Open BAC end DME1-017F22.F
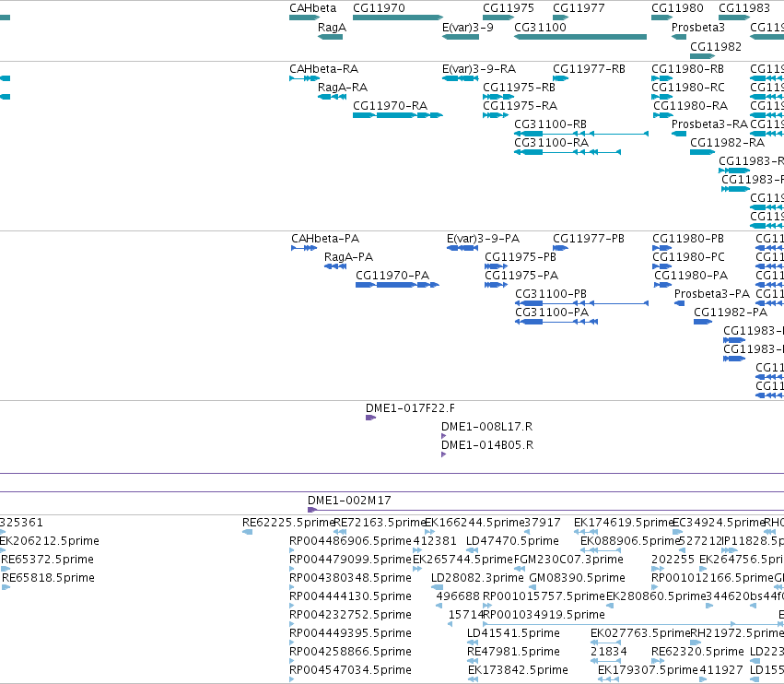784x684 pixels. coord(371,418)
